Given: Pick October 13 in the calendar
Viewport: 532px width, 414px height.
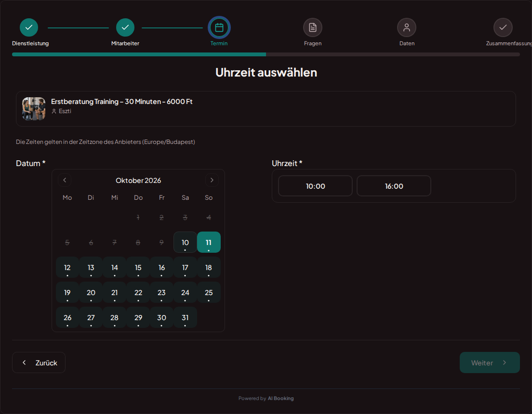Looking at the screenshot, I should (x=91, y=267).
